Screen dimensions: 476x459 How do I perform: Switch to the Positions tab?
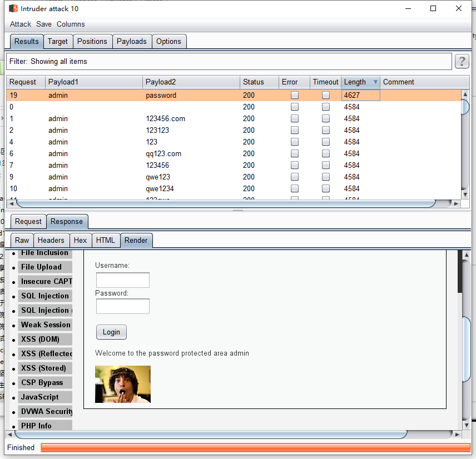92,41
